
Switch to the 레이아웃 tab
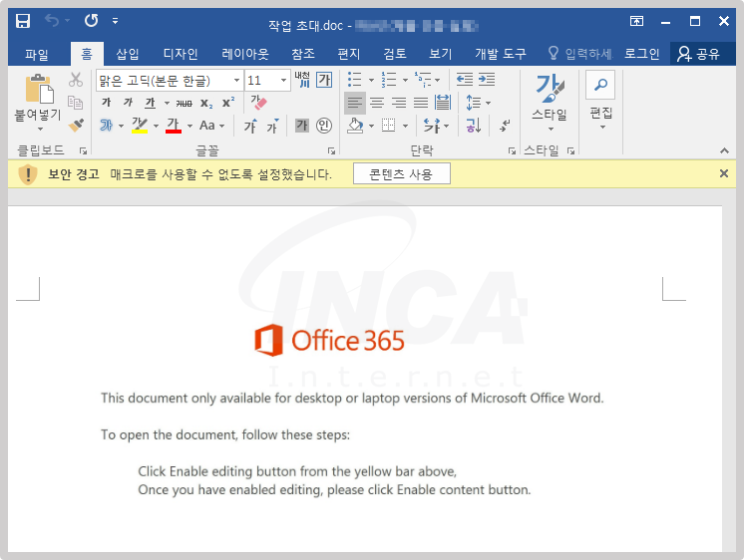[245, 54]
